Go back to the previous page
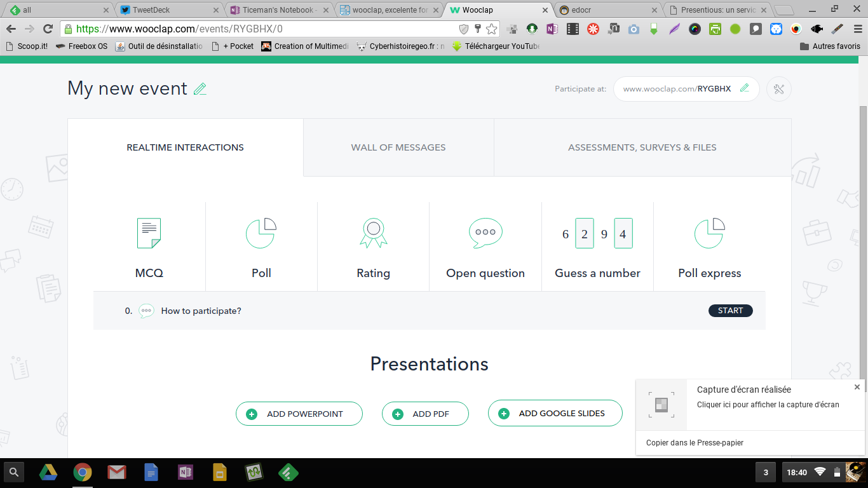 (11, 29)
